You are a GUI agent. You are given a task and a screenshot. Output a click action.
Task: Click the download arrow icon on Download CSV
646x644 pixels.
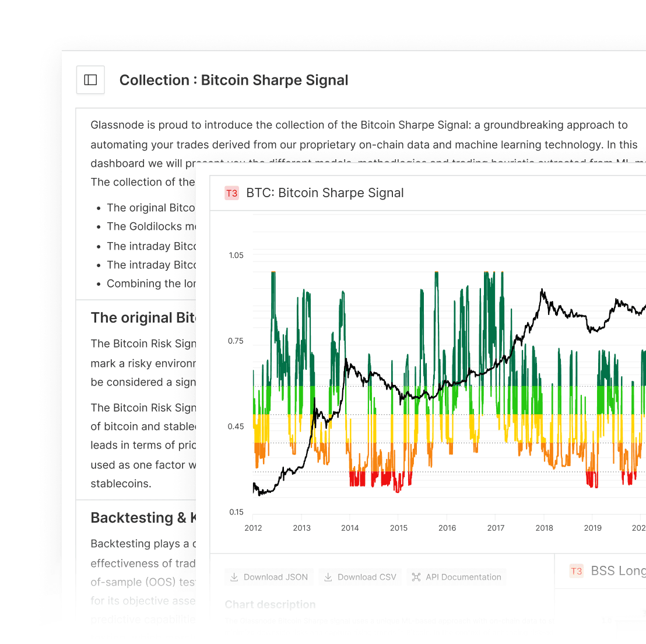coord(327,577)
